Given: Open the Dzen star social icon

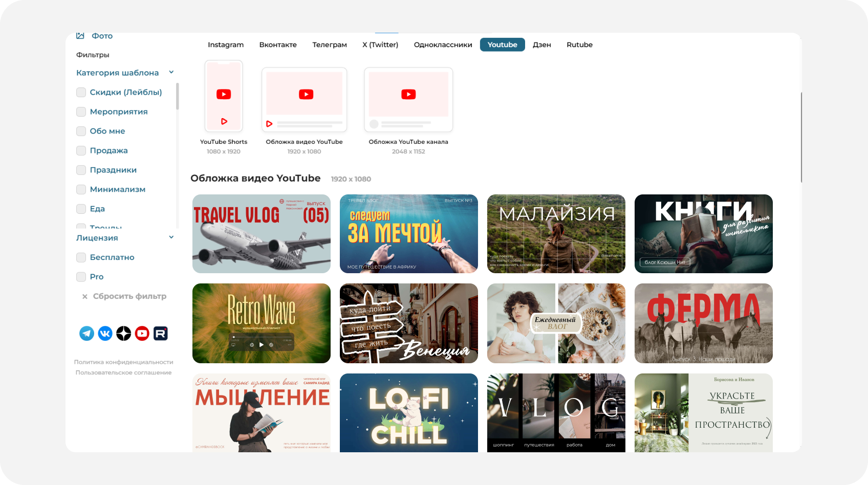Looking at the screenshot, I should (x=123, y=334).
